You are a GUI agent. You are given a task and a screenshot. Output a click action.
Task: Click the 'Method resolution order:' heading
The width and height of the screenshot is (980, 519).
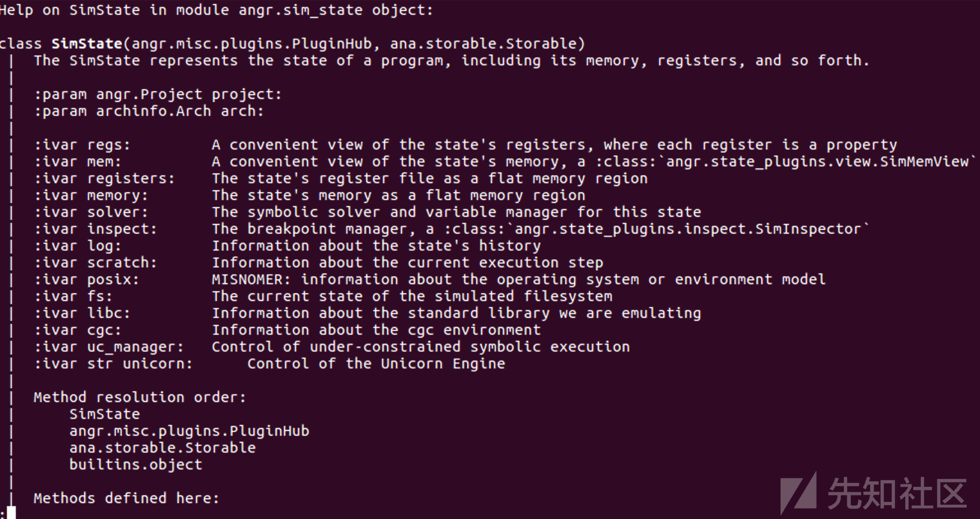140,397
